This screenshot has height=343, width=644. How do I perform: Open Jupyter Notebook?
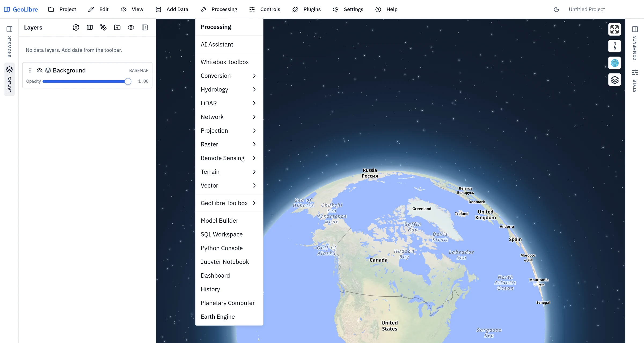(x=229, y=262)
